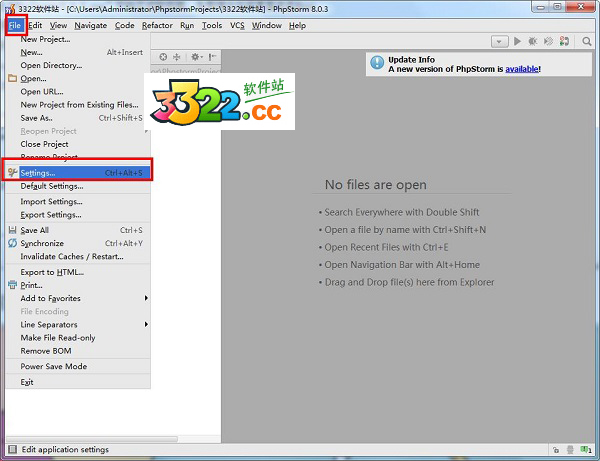This screenshot has height=461, width=600.
Task: Select Export Settings... menu entry
Action: [x=51, y=214]
